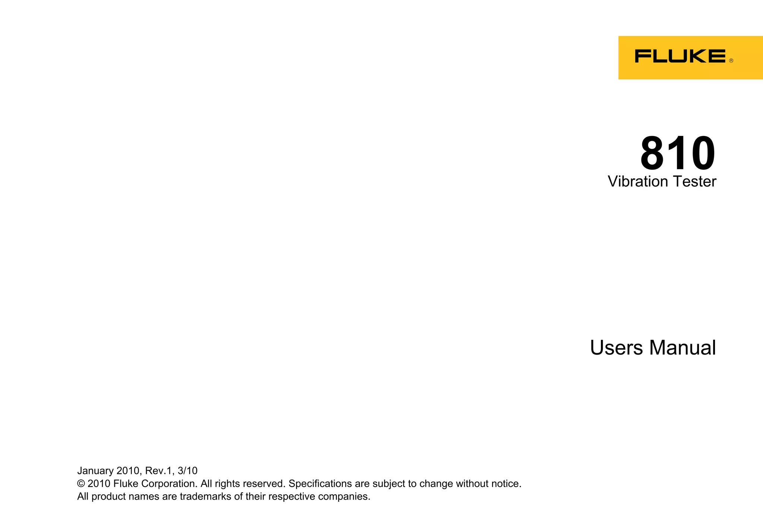Click the copyright symbol before 2010
Viewport: 763px width, 532px height.
pos(81,484)
